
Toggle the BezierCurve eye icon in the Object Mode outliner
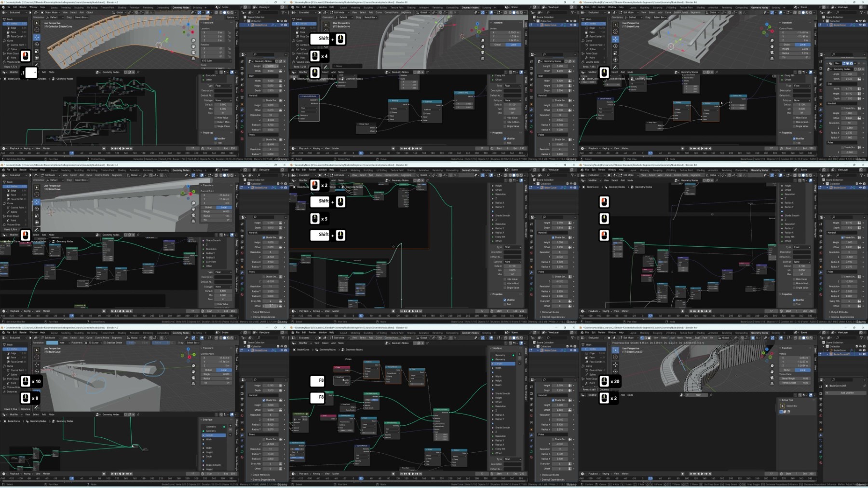click(281, 25)
